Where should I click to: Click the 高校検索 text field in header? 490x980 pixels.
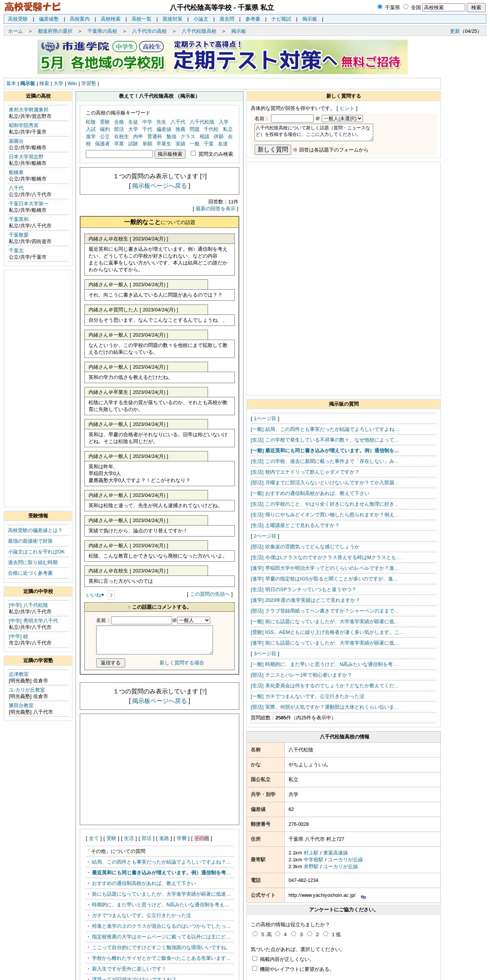tap(444, 7)
